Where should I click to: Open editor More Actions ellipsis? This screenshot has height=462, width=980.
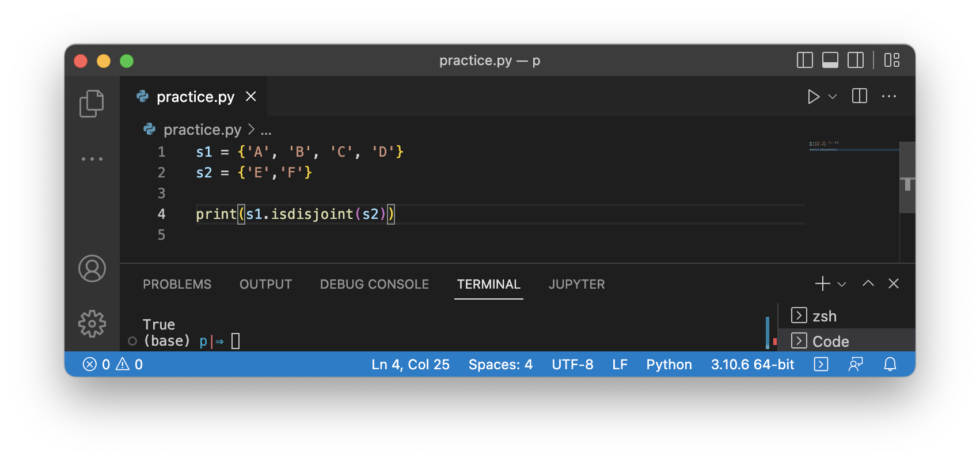[888, 96]
